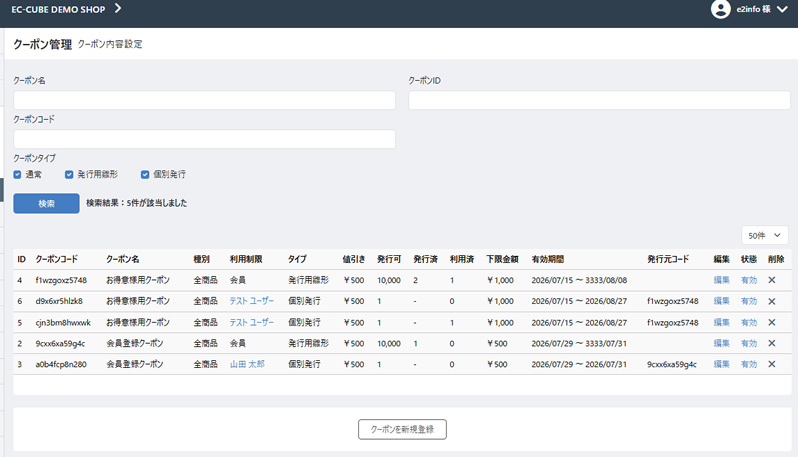
Task: Select coupon code cell a0b4fcp8n280
Action: pos(61,364)
